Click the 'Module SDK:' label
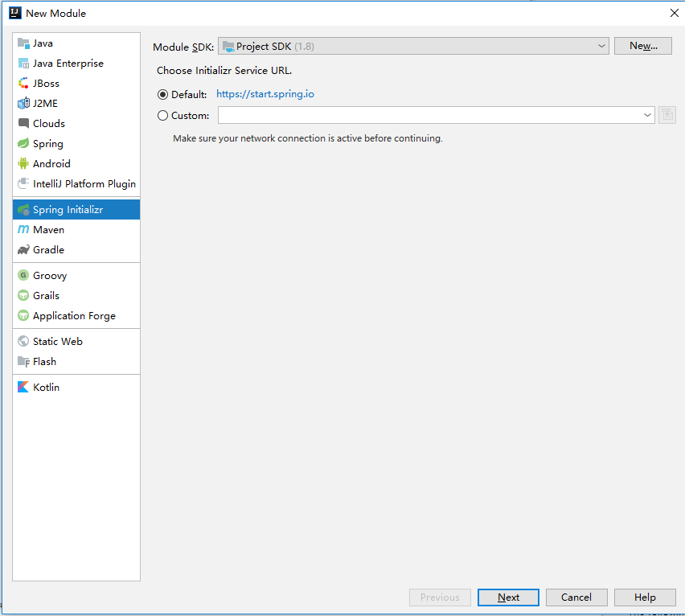Viewport: 685px width, 616px height. coord(183,47)
